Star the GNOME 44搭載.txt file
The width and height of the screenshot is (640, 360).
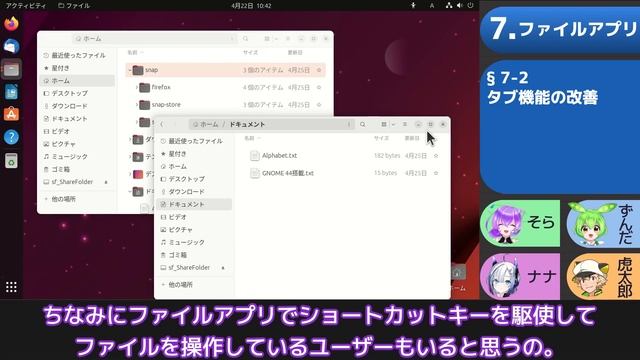(436, 173)
